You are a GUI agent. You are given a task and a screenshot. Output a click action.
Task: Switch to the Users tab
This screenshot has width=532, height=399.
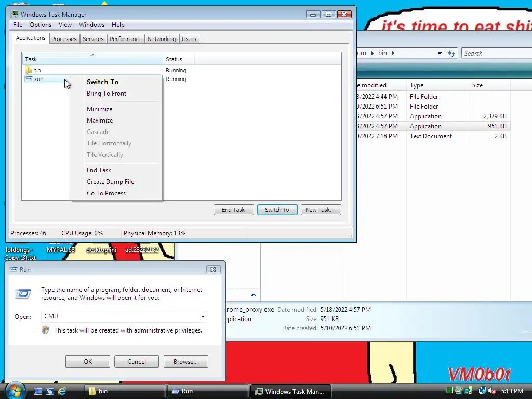click(x=189, y=39)
